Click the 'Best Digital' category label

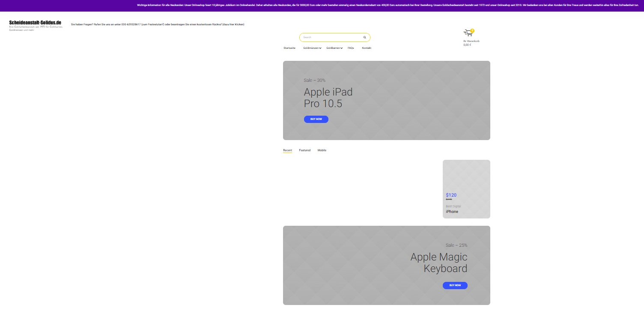(453, 206)
